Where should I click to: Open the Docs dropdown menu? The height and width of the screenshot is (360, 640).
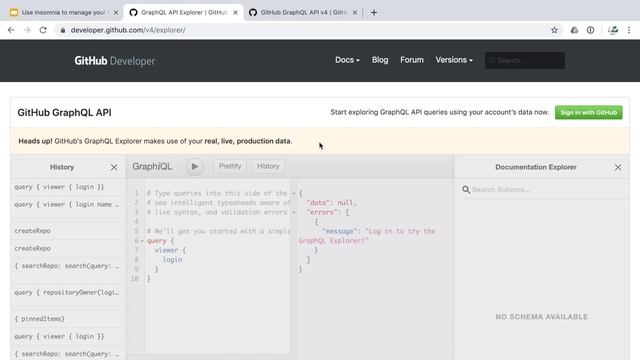tap(347, 60)
